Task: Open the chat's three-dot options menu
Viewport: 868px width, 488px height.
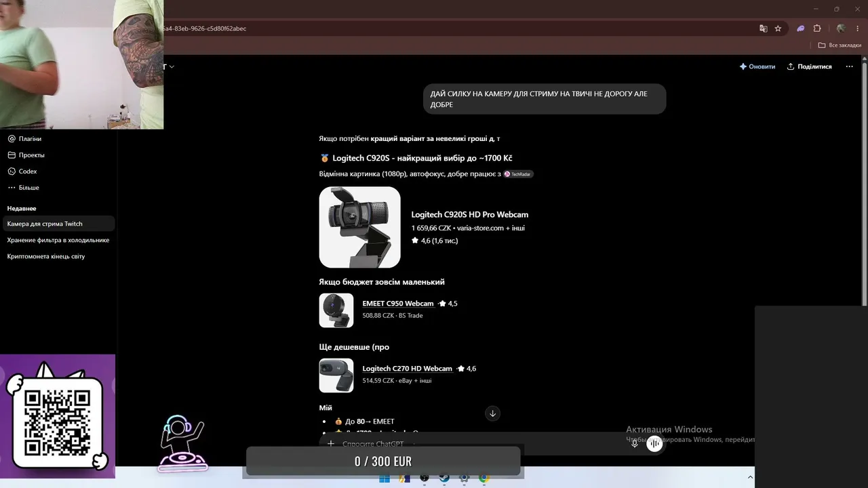Action: (849, 66)
